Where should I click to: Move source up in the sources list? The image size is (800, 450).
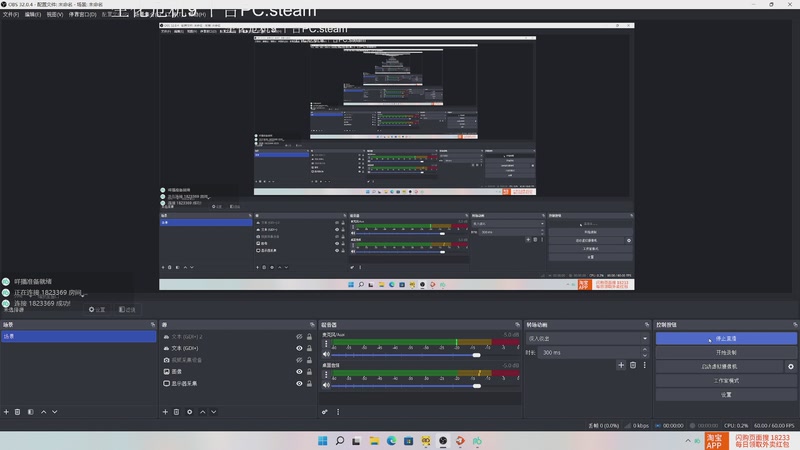[203, 412]
